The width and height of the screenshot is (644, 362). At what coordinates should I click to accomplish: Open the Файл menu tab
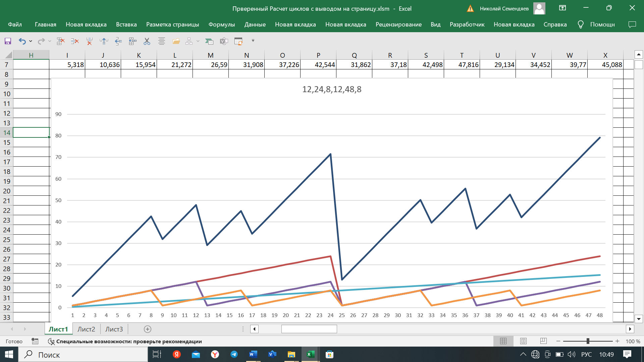tap(15, 24)
